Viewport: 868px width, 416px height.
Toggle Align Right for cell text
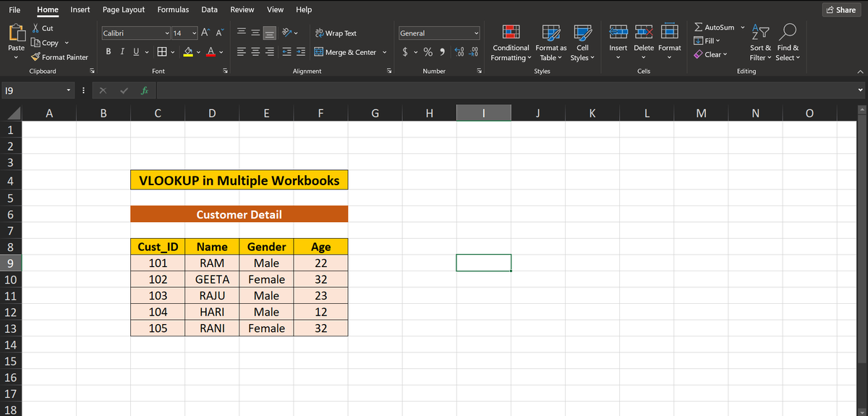point(269,52)
